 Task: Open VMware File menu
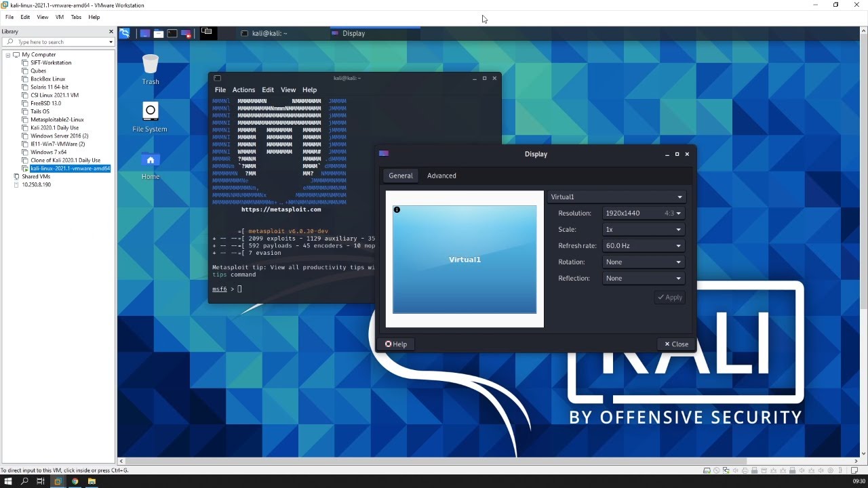9,17
